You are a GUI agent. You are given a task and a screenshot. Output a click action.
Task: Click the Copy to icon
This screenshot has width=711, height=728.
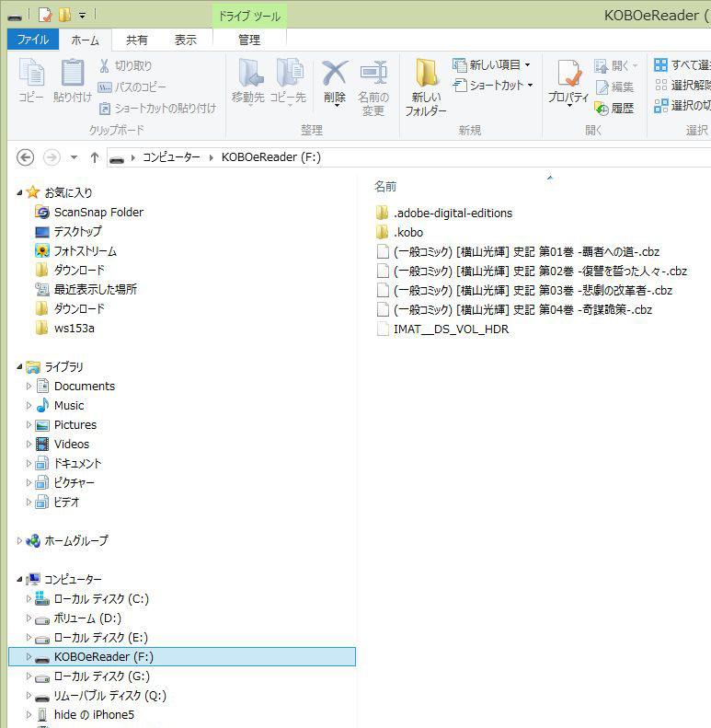[x=290, y=73]
